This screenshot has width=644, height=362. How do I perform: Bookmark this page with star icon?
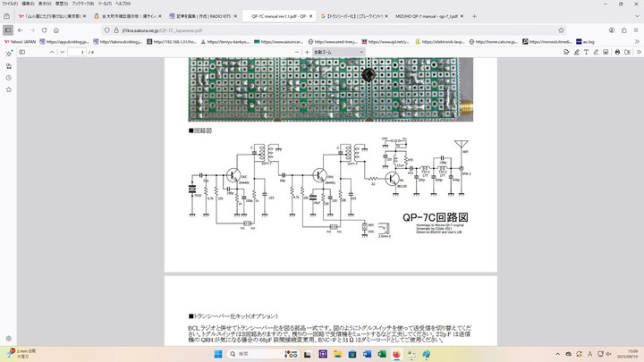tap(561, 30)
